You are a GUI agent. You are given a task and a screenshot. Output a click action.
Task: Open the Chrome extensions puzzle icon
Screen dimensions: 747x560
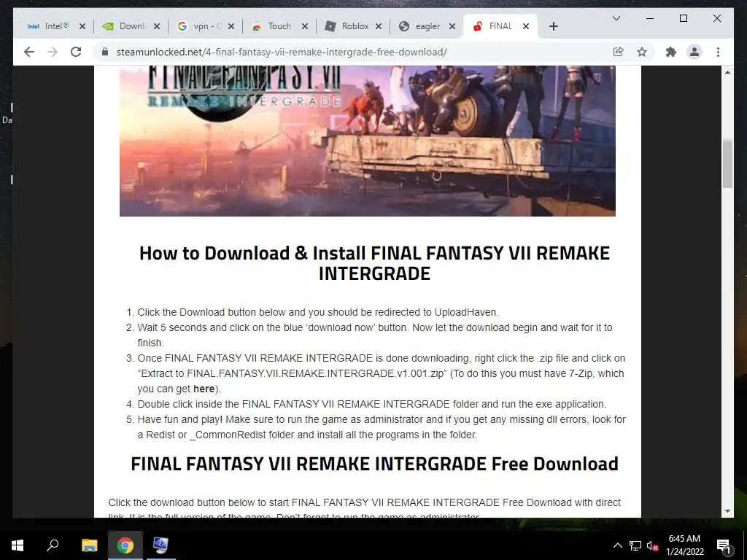671,52
